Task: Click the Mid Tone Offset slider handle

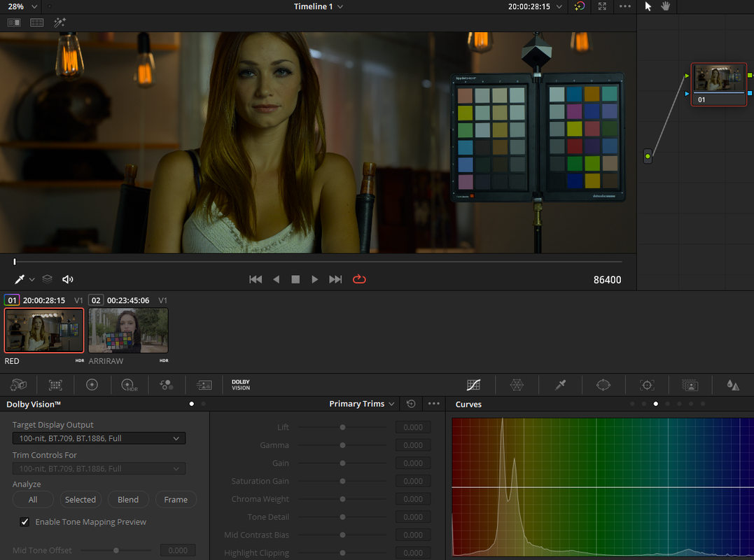Action: (x=116, y=550)
